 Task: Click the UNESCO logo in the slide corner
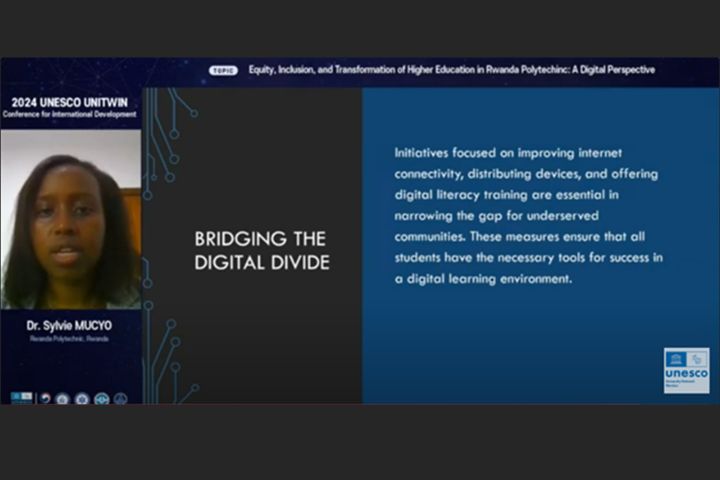686,370
